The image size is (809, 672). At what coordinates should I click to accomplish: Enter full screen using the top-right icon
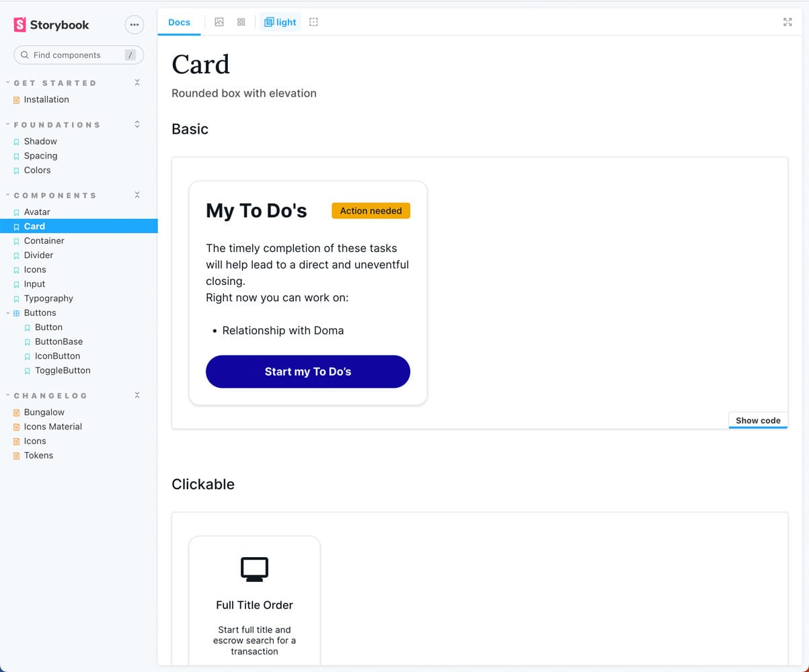click(787, 22)
